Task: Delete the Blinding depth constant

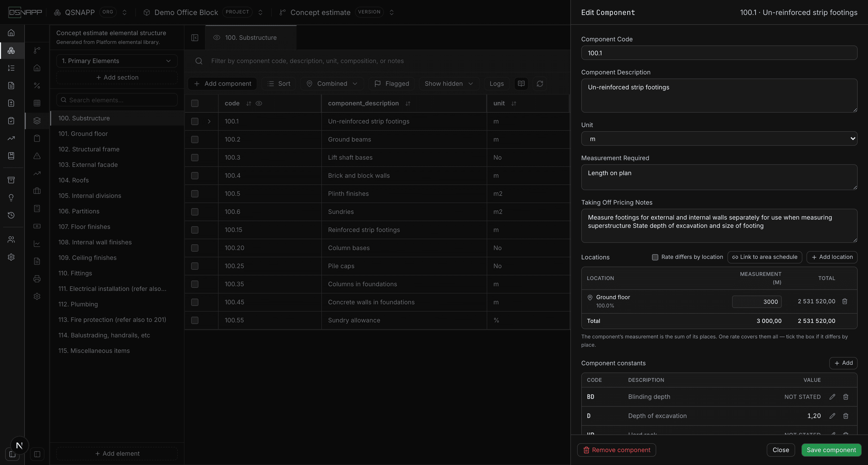Action: 846,397
